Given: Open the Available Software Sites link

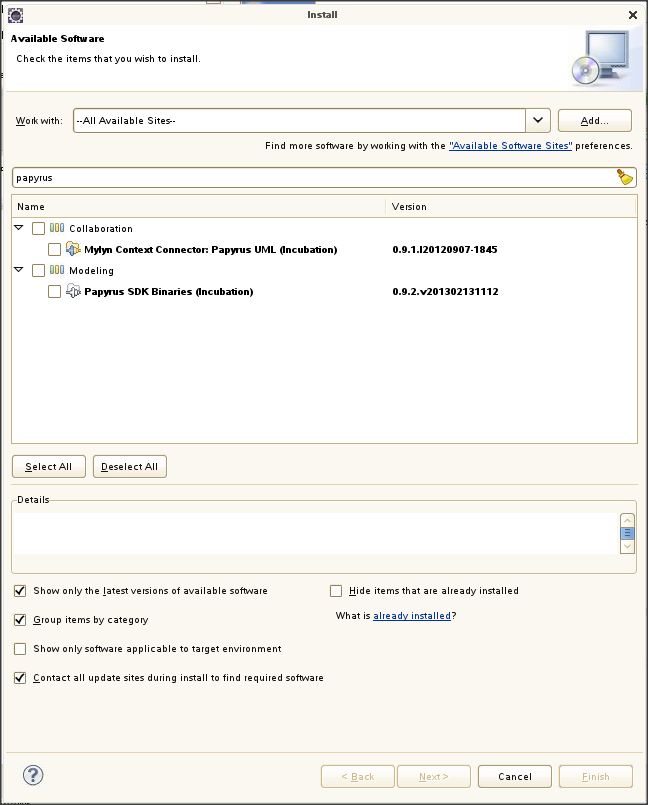Looking at the screenshot, I should coord(510,146).
